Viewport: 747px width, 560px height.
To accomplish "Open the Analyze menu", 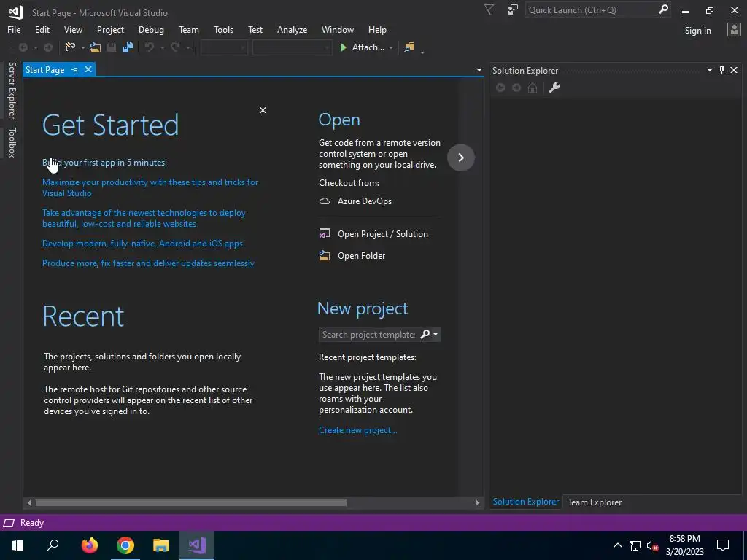I will tap(292, 29).
